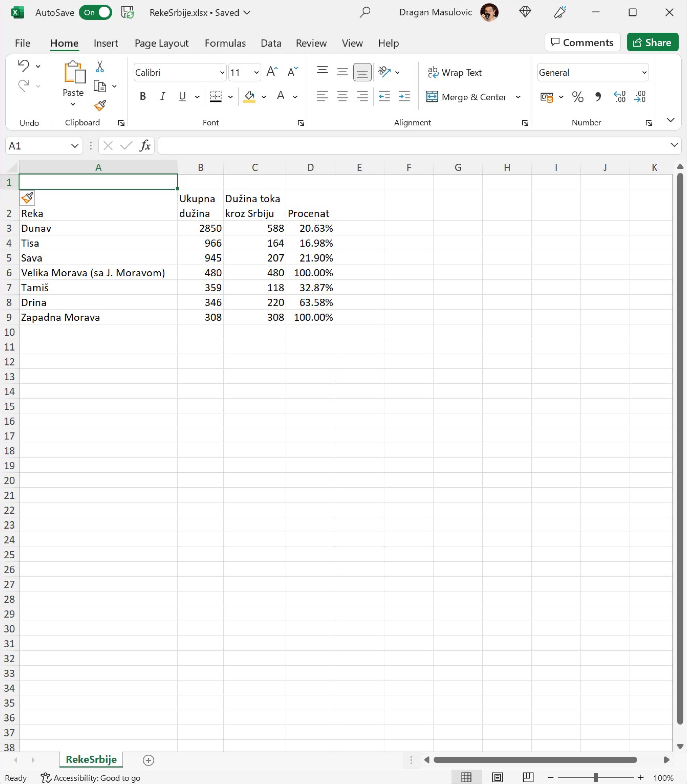Open the Formulas ribbon tab
This screenshot has width=687, height=784.
225,43
